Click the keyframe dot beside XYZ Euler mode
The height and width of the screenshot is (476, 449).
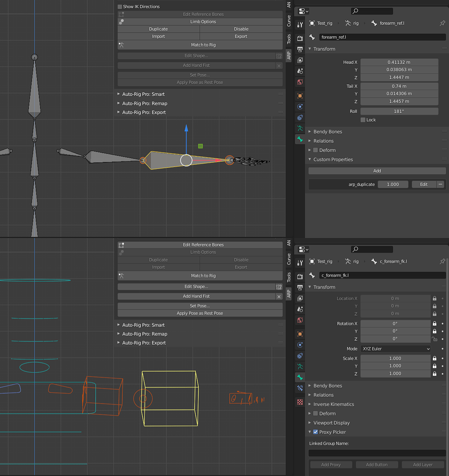tap(443, 349)
